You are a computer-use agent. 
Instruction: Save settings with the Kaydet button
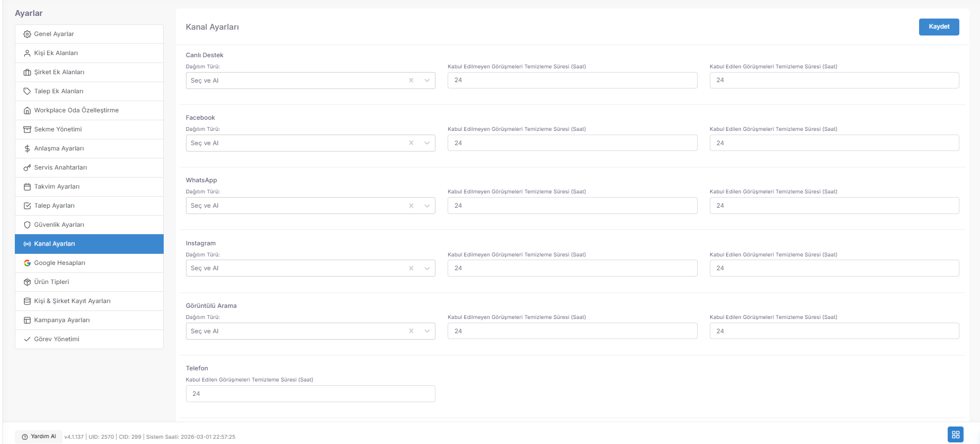tap(939, 27)
